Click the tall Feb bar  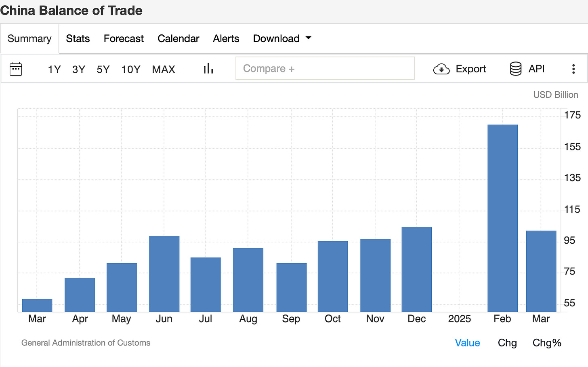point(502,218)
